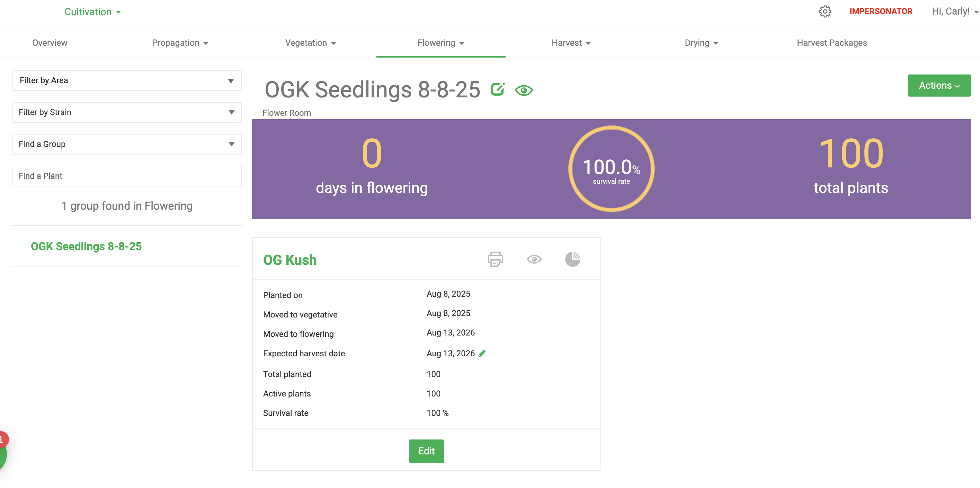Image resolution: width=980 pixels, height=488 pixels.
Task: Toggle group visibility with green eye icon
Action: pos(524,90)
